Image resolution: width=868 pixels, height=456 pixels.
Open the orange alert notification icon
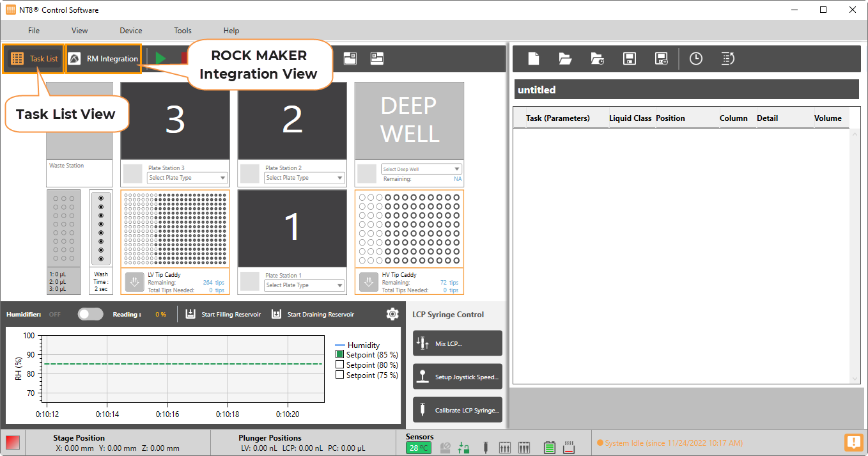853,442
